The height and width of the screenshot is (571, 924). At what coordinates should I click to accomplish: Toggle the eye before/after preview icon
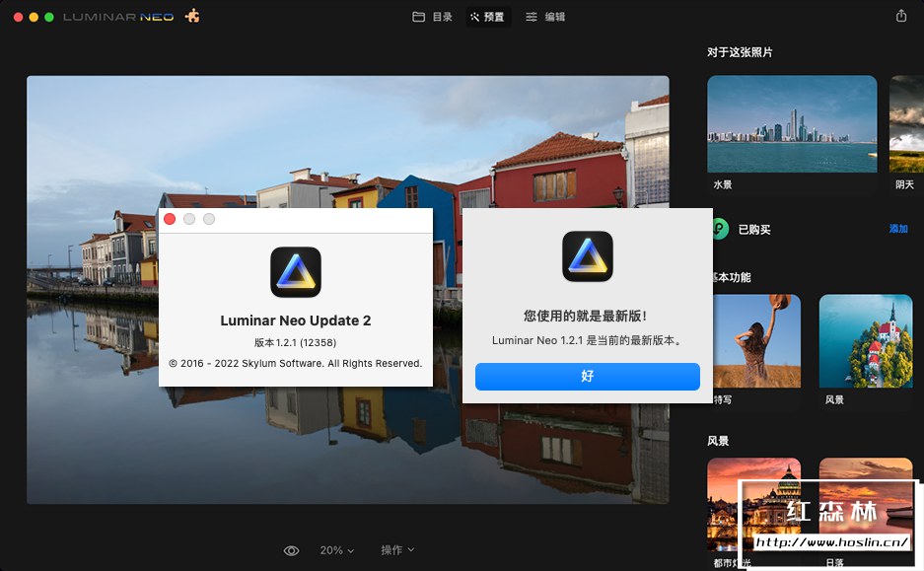point(291,550)
